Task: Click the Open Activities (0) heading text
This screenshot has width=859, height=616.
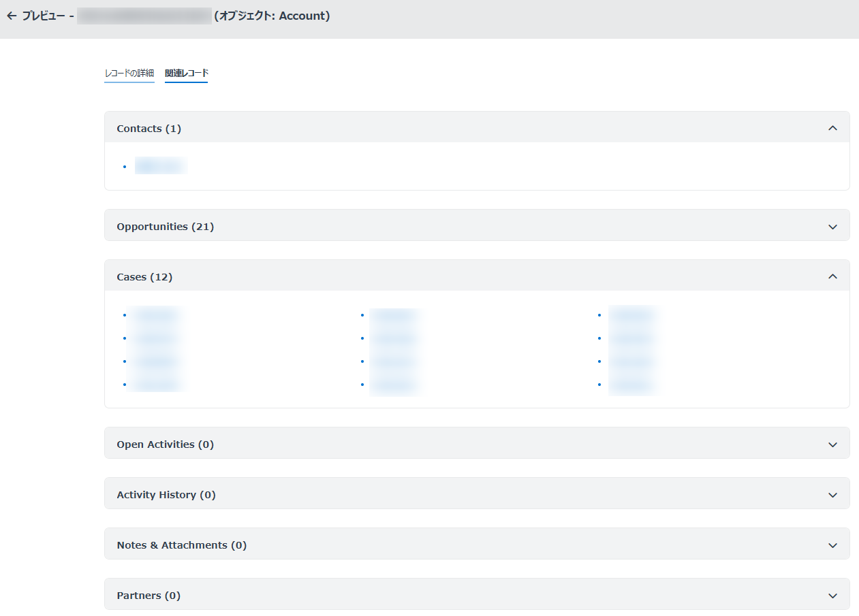Action: pyautogui.click(x=165, y=444)
